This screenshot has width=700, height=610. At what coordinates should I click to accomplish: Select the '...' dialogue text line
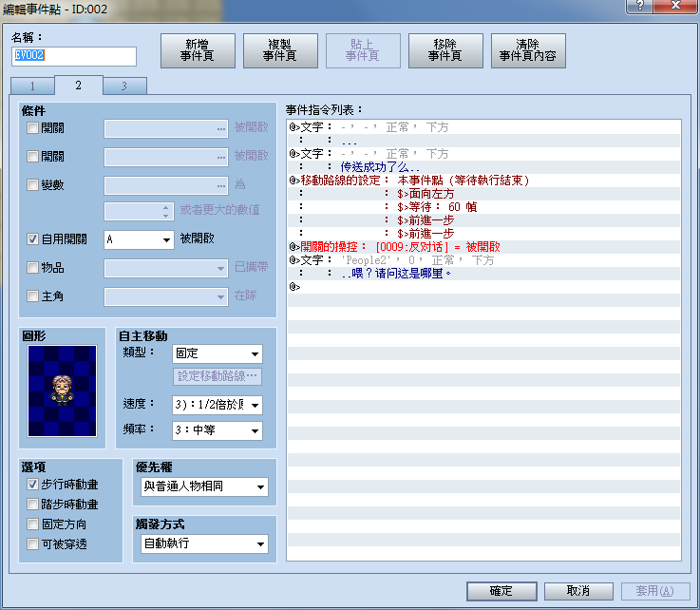484,141
